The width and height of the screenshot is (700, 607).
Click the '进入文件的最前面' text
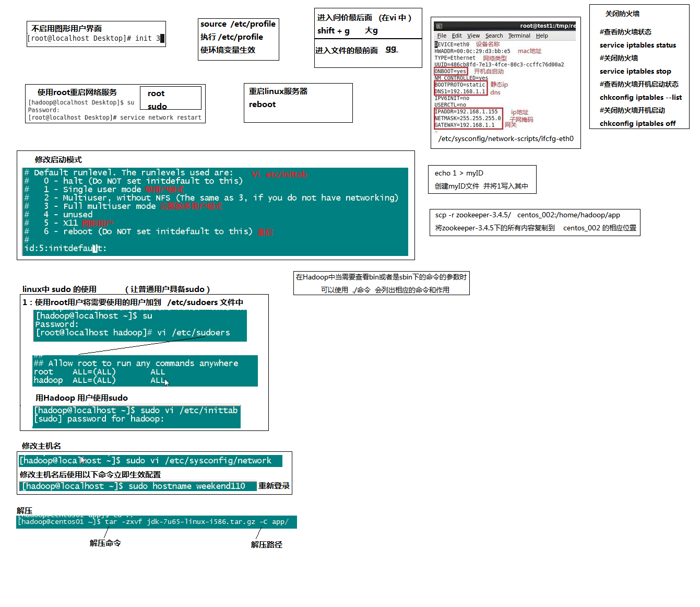(347, 51)
